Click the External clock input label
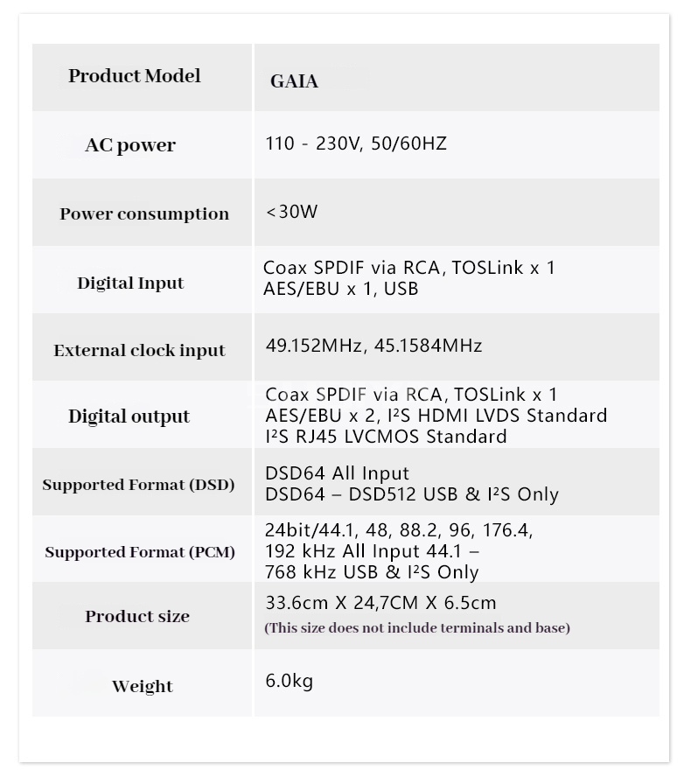 coord(140,351)
